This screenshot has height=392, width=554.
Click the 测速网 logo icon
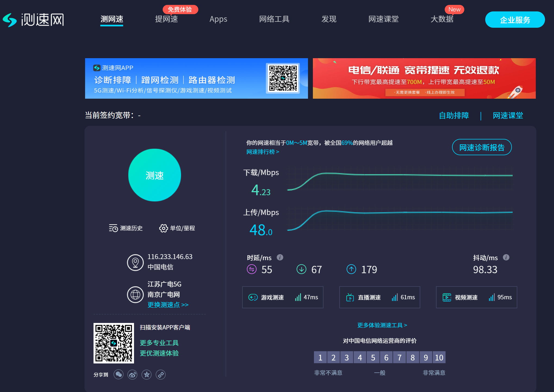coord(10,20)
